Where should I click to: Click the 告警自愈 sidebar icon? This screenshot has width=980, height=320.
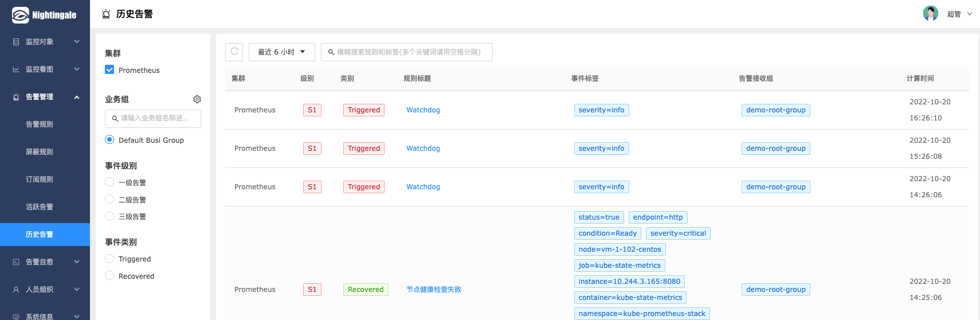16,262
